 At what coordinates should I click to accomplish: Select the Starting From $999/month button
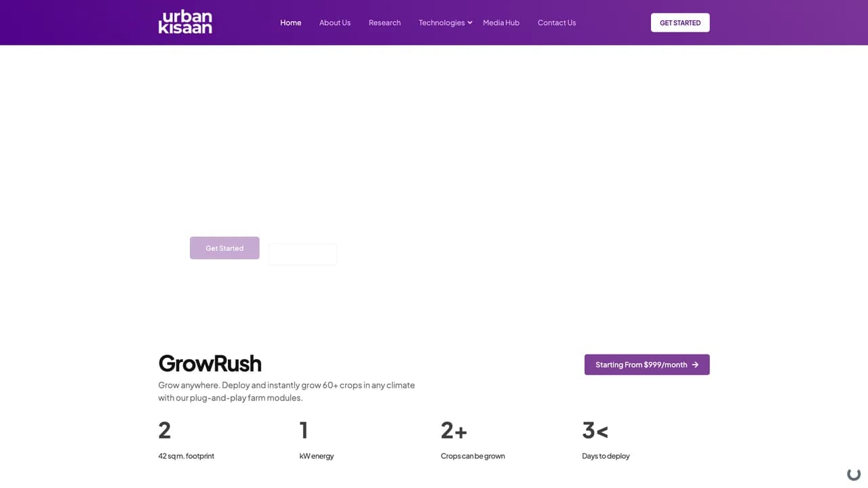(x=647, y=365)
